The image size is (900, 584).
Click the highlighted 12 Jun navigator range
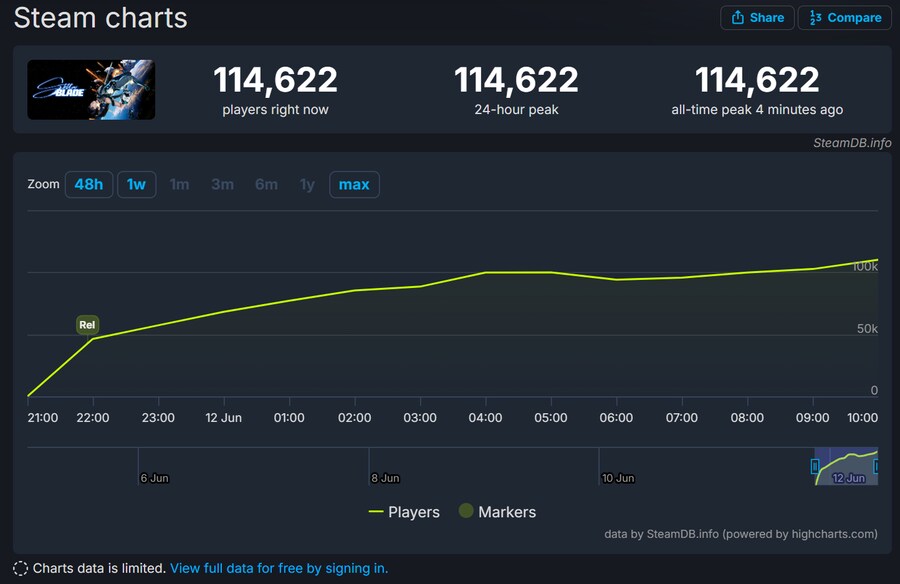pyautogui.click(x=846, y=466)
